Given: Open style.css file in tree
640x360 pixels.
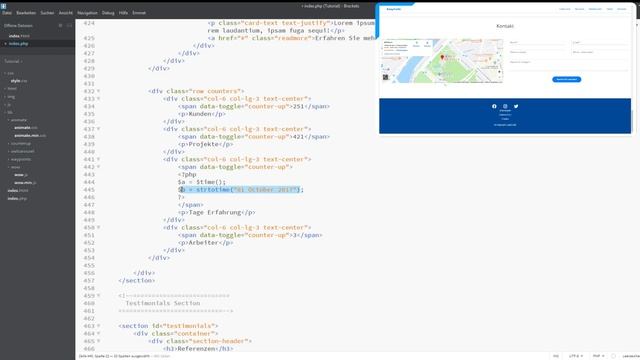Looking at the screenshot, I should (x=19, y=81).
